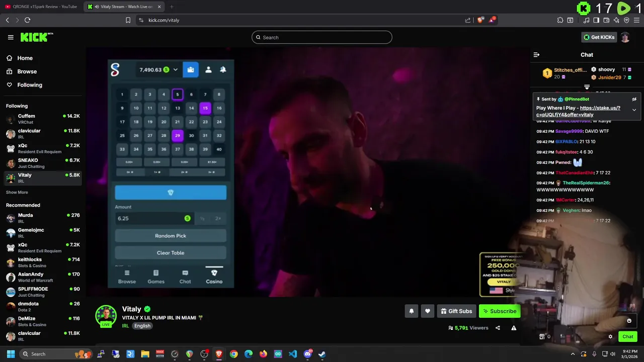Follow Vitaly with the heart button

(x=428, y=311)
